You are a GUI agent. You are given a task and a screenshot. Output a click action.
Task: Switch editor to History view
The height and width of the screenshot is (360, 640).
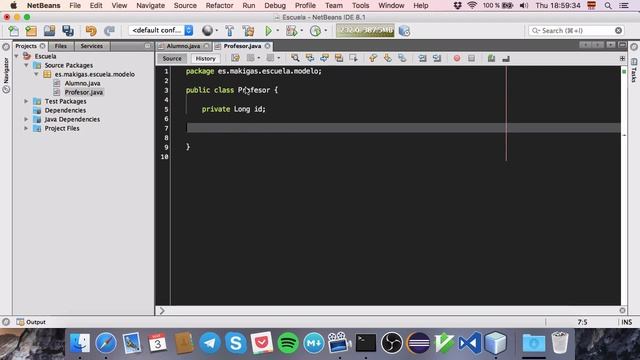click(205, 58)
